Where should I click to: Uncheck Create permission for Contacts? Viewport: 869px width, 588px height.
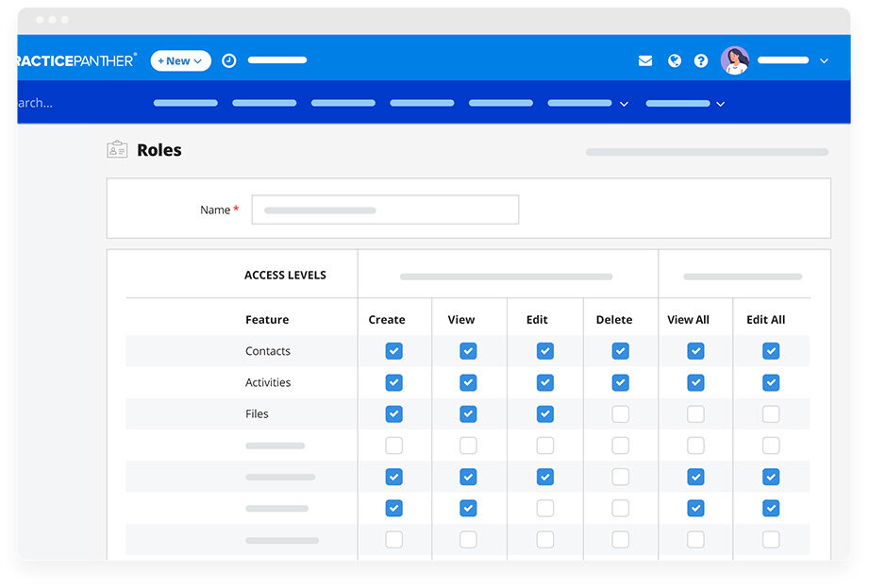point(393,350)
